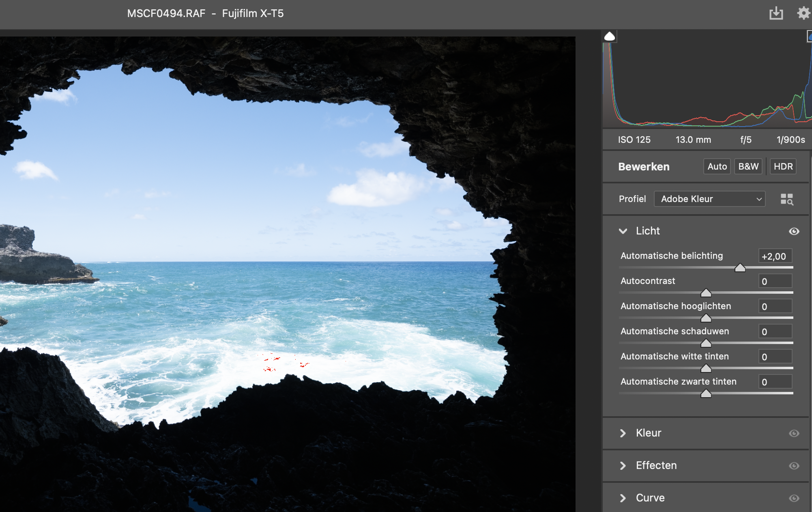This screenshot has width=812, height=512.
Task: Enable HDR editing mode
Action: [783, 167]
